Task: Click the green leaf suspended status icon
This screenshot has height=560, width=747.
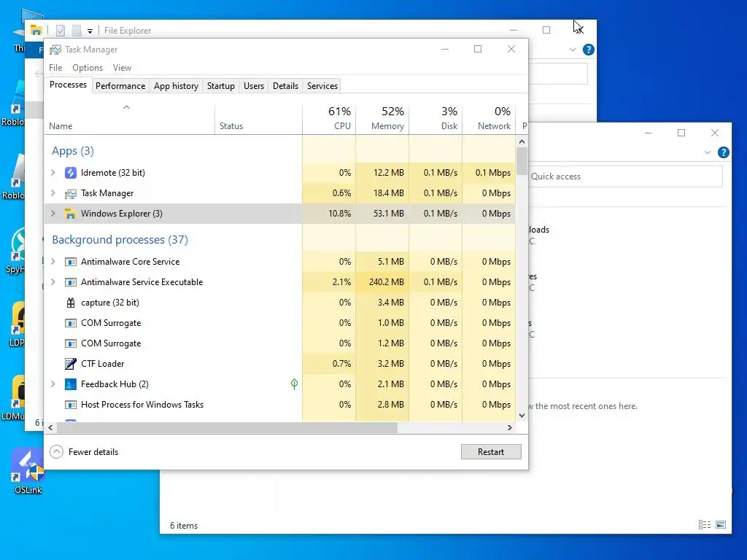Action: pos(295,384)
